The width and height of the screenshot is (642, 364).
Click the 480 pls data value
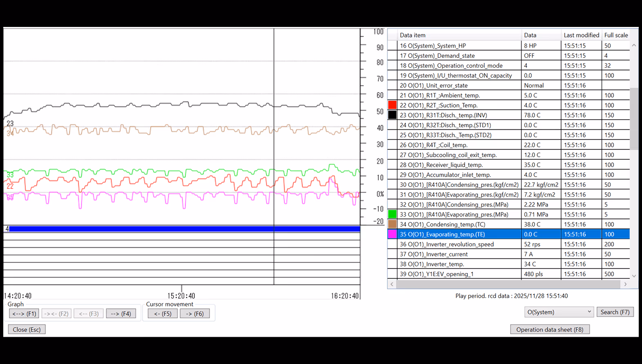click(533, 274)
